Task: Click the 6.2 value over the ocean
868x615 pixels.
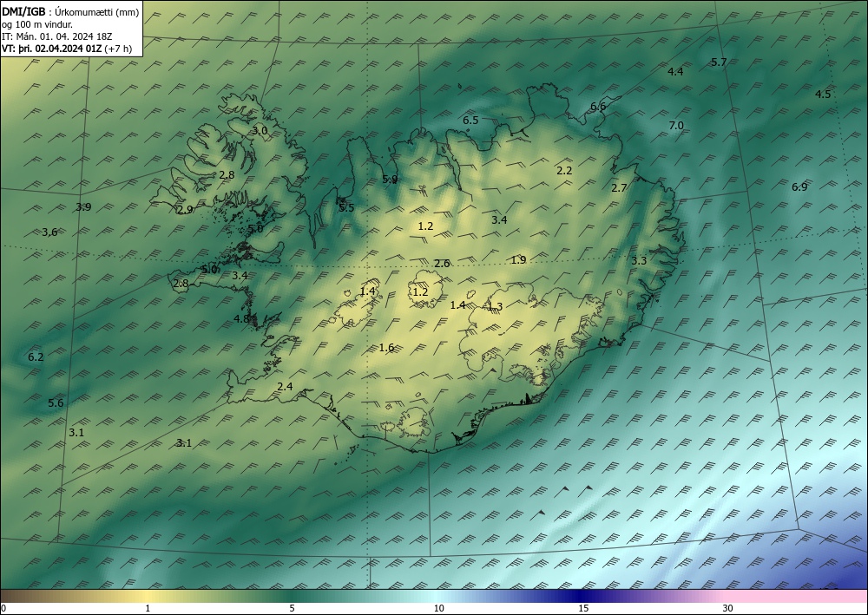Action: pyautogui.click(x=36, y=357)
